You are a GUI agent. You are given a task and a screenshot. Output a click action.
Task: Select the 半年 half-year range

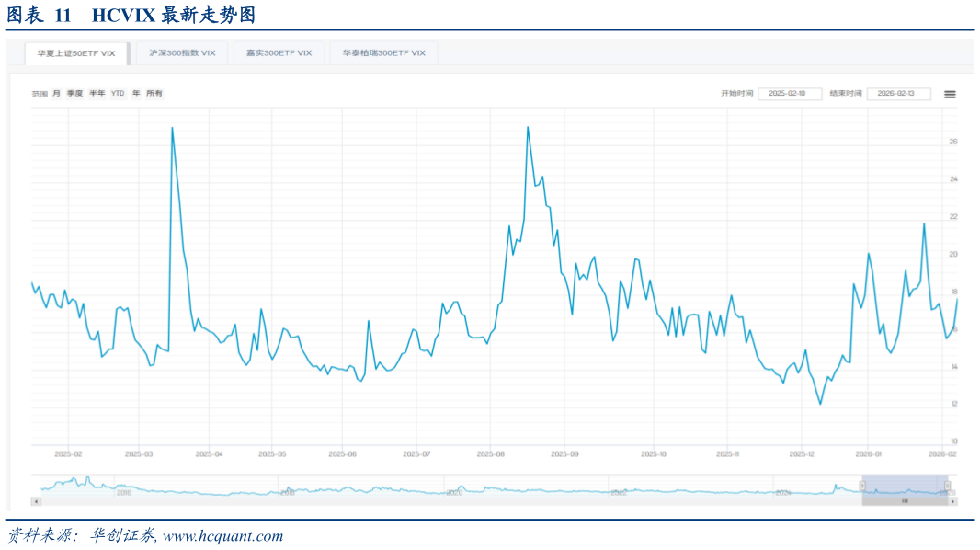pos(97,94)
